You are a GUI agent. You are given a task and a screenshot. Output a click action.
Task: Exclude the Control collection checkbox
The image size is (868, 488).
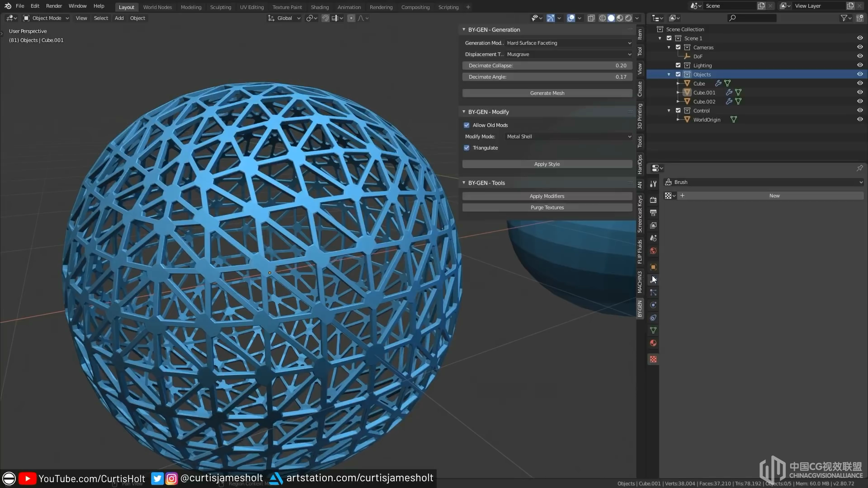[x=678, y=110]
